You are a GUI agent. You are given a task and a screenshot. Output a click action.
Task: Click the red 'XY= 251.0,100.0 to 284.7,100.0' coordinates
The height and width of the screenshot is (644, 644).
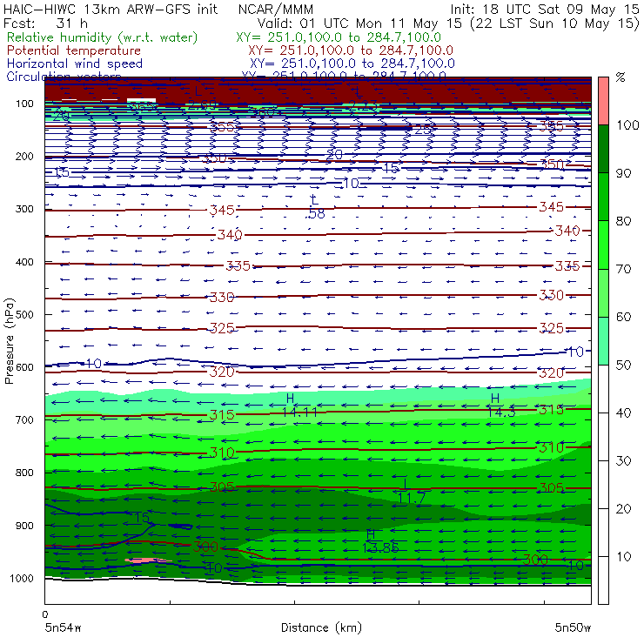pyautogui.click(x=351, y=50)
